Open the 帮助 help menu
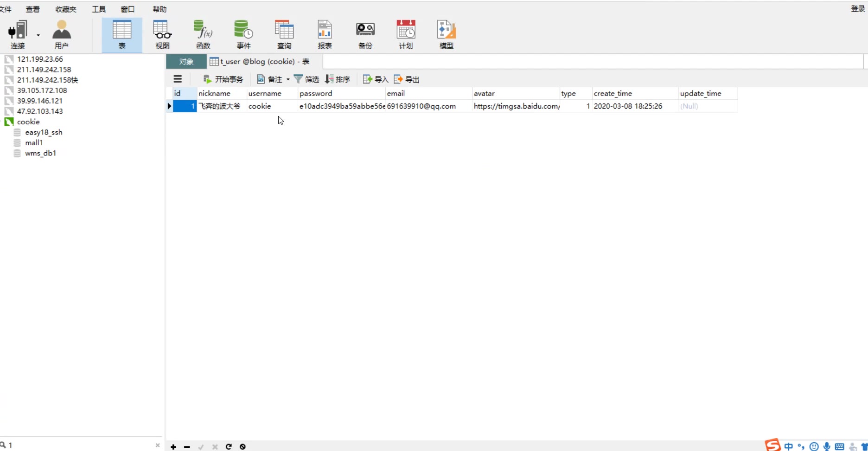 point(160,9)
